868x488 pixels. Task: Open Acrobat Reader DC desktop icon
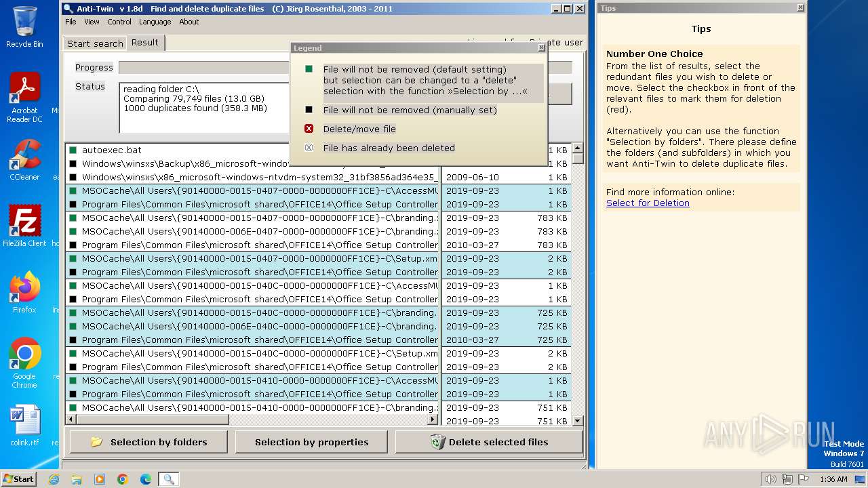click(x=24, y=98)
